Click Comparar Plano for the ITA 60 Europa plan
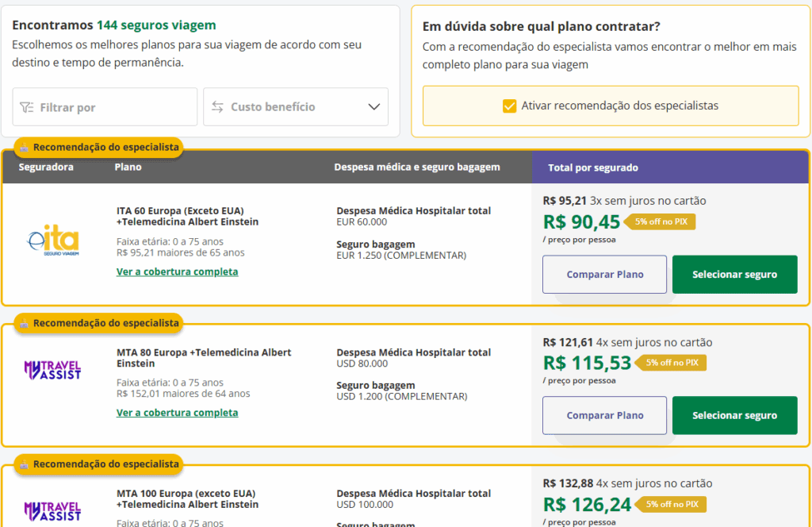Screen dimensions: 812x527 coord(604,274)
